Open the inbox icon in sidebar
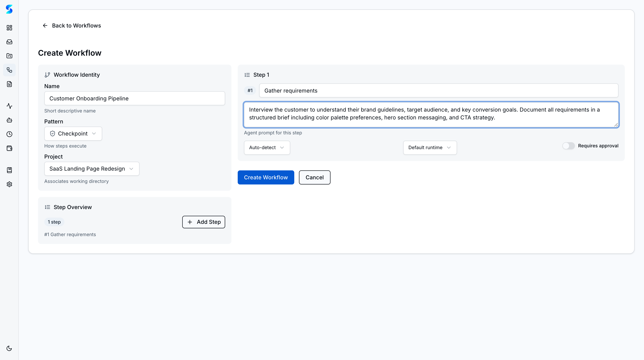Image resolution: width=644 pixels, height=360 pixels. [x=9, y=42]
